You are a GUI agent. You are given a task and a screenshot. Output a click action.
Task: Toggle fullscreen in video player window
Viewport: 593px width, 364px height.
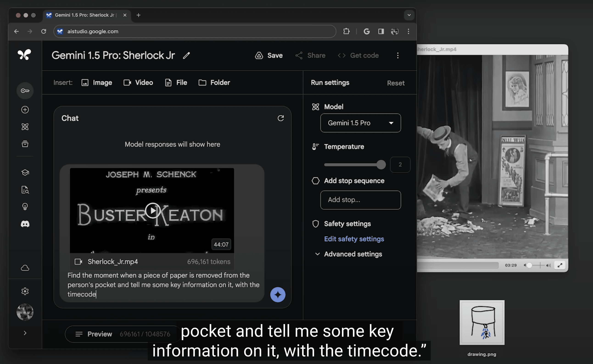(559, 265)
